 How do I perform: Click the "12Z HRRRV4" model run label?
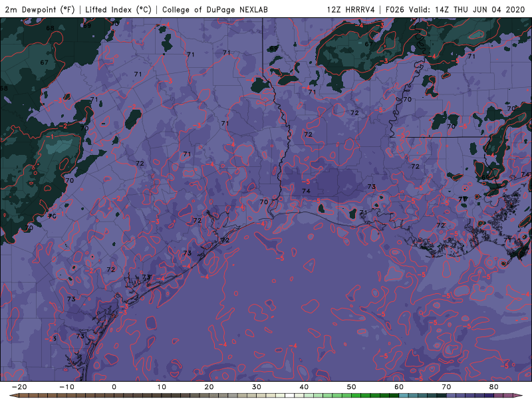tap(351, 9)
